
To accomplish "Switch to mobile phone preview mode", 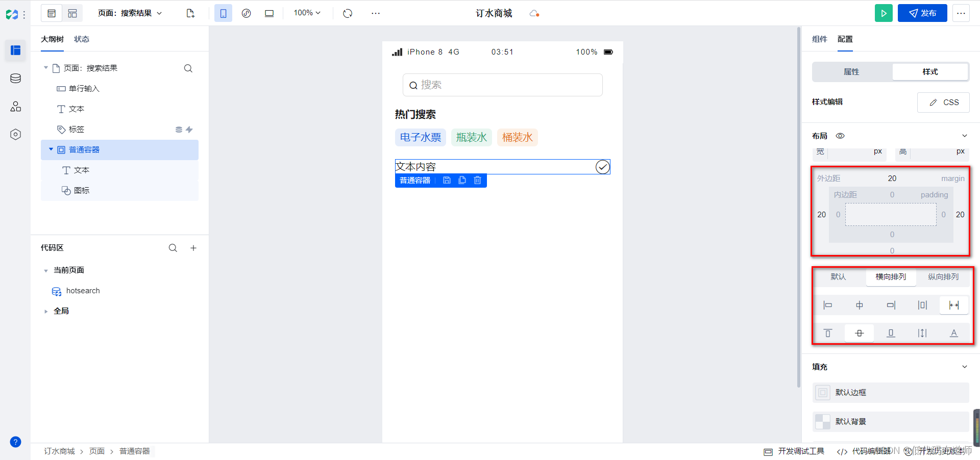I will [223, 13].
